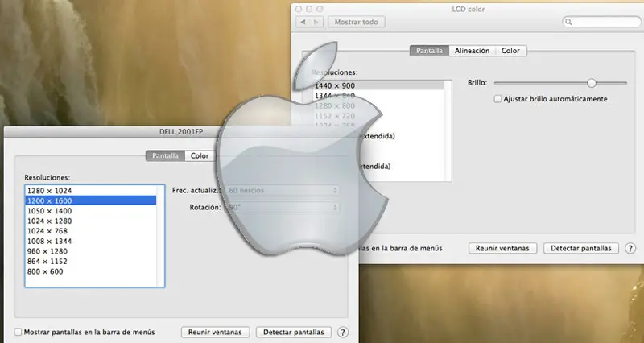Select 1050 × 1400 resolution
The height and width of the screenshot is (343, 644).
click(x=90, y=211)
